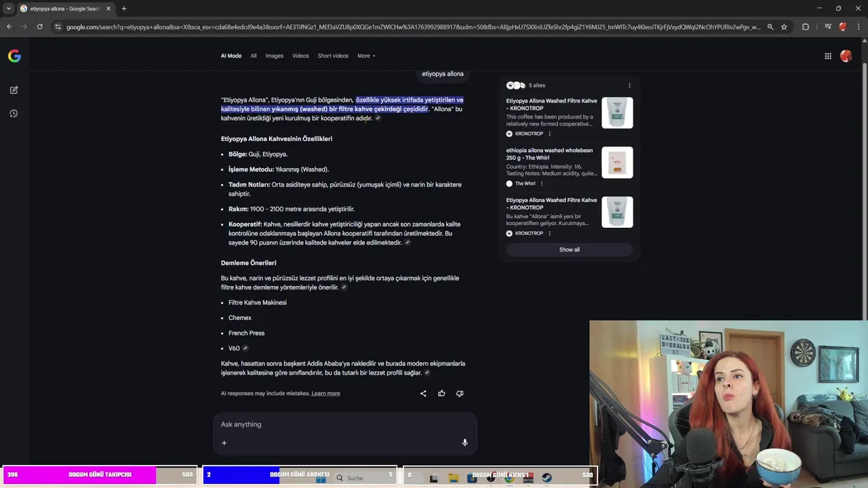This screenshot has height=488, width=868.
Task: Click the 'etiyopya allona' query bubble
Action: (443, 74)
